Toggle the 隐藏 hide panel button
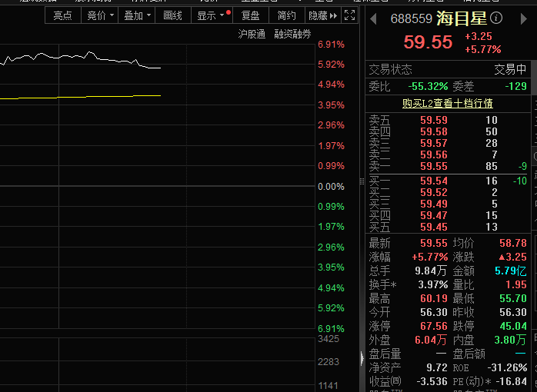Screen dimensions: 537x392 coord(322,15)
